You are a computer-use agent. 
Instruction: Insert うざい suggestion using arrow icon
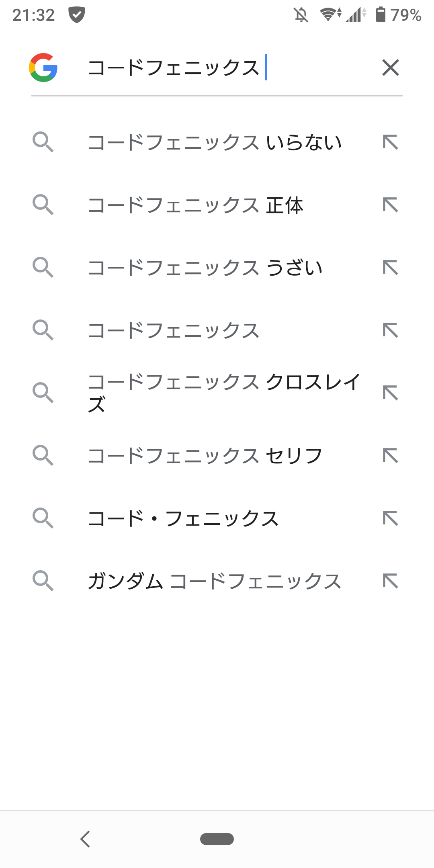pyautogui.click(x=391, y=268)
